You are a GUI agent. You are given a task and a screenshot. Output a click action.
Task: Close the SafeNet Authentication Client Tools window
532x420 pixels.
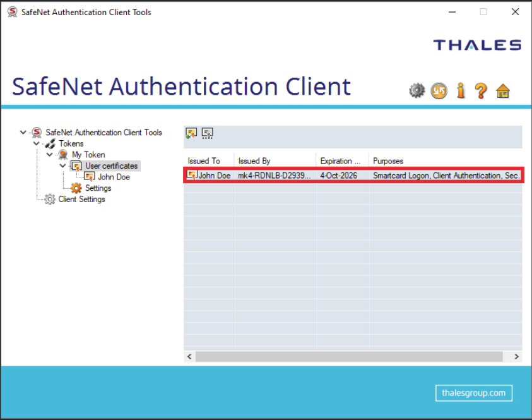coord(515,12)
